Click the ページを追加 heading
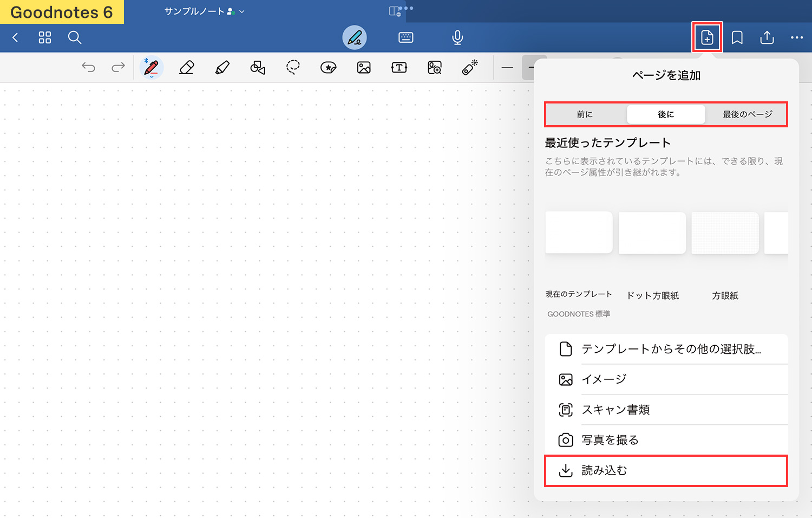 click(x=666, y=75)
